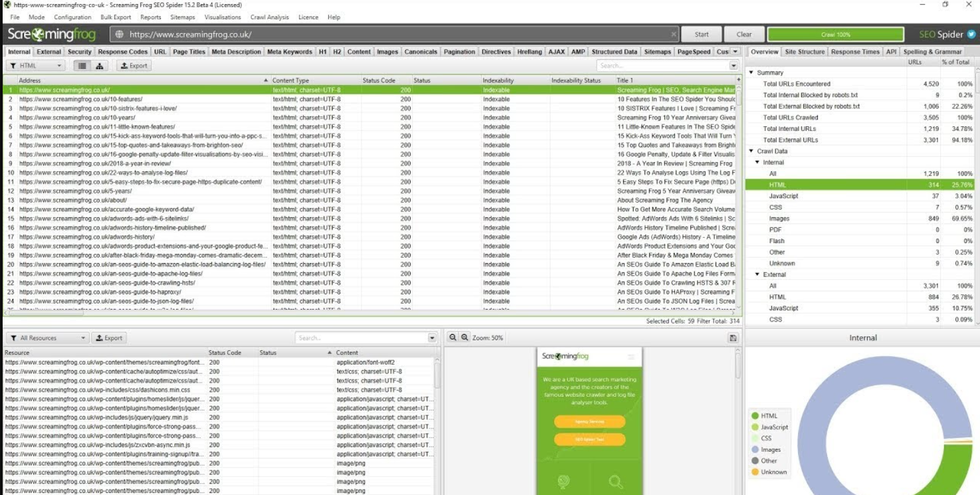This screenshot has height=495, width=980.
Task: Open the tab overflow dropdown arrow
Action: click(x=735, y=51)
